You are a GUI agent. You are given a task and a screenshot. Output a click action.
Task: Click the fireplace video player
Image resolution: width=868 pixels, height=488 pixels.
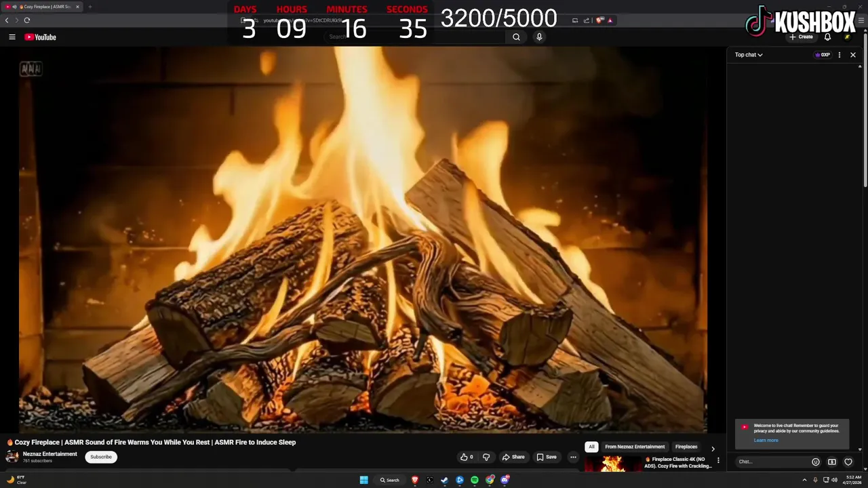pyautogui.click(x=363, y=239)
